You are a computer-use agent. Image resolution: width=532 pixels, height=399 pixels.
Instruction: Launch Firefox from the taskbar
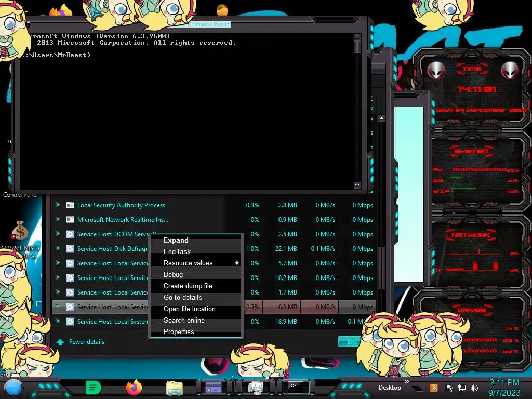134,388
